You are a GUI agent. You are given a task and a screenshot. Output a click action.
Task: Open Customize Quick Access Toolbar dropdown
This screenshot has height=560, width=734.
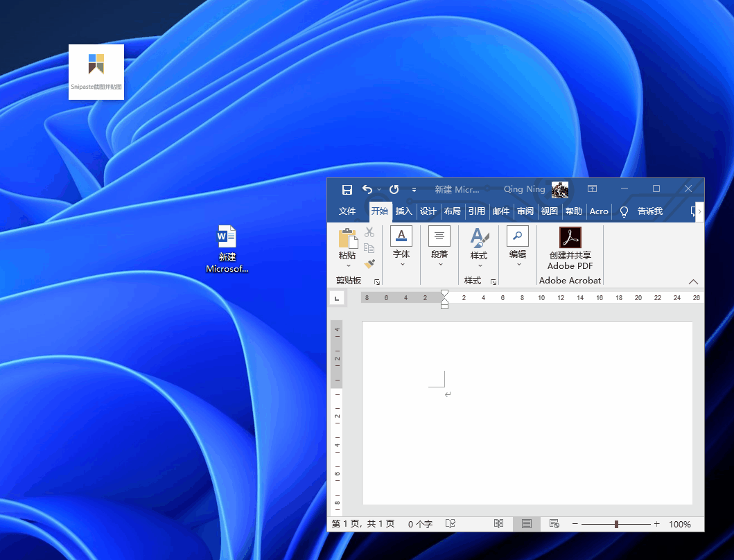point(414,190)
